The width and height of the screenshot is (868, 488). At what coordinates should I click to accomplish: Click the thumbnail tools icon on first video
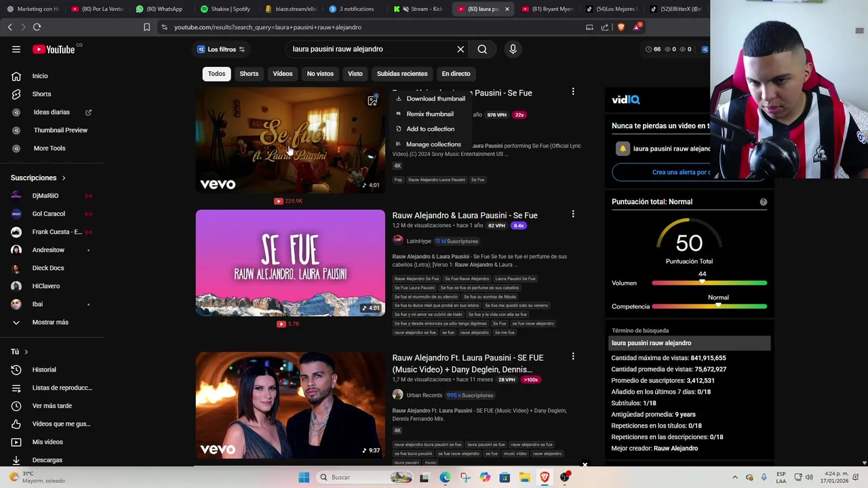(x=373, y=100)
